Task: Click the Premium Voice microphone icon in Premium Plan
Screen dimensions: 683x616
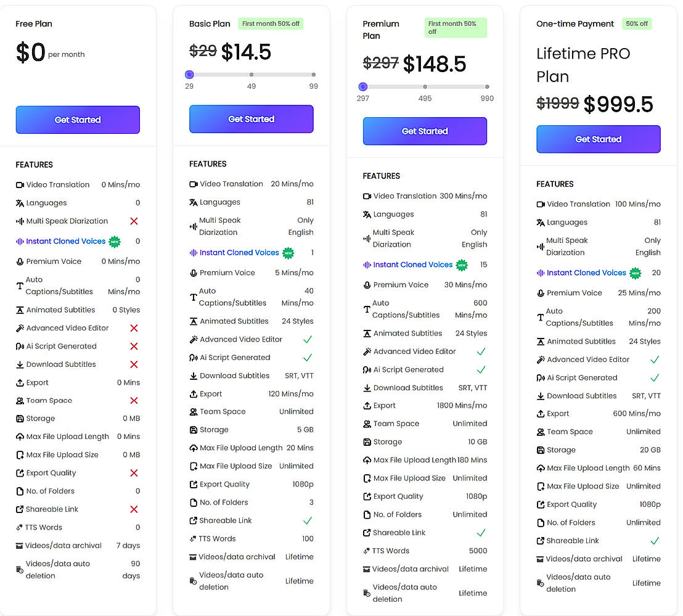Action: click(367, 285)
